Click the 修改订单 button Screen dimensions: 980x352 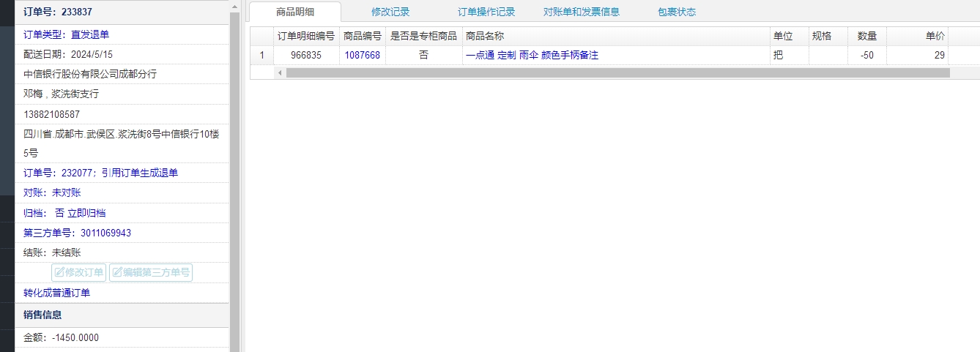click(x=78, y=273)
